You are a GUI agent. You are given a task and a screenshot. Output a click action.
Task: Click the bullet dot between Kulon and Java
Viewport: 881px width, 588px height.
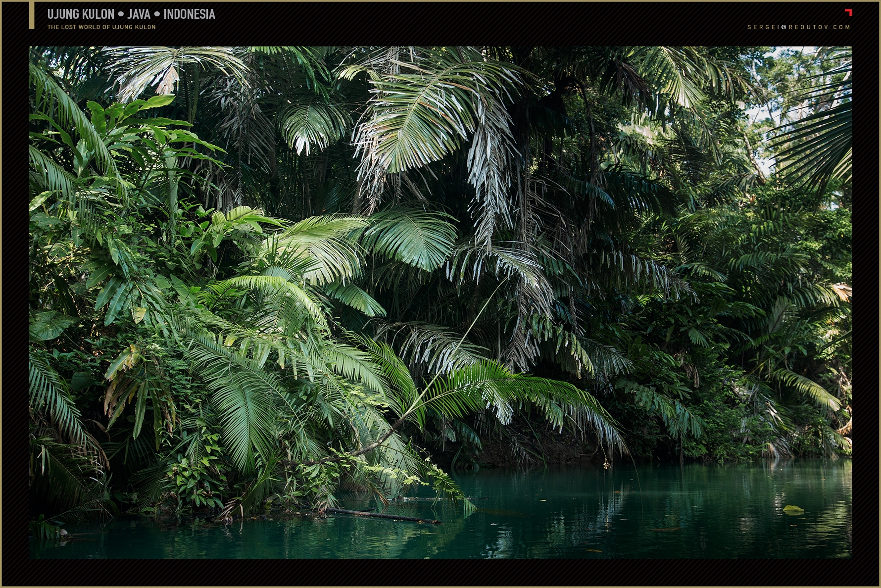(121, 14)
